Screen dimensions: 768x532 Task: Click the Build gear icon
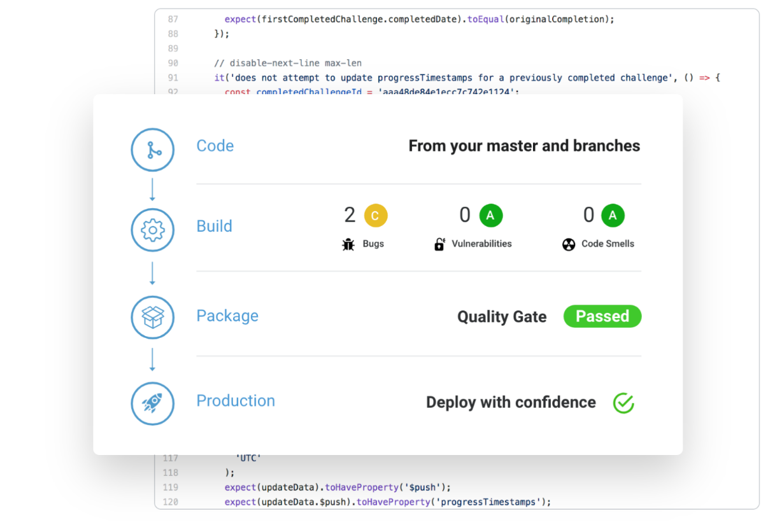(x=152, y=230)
